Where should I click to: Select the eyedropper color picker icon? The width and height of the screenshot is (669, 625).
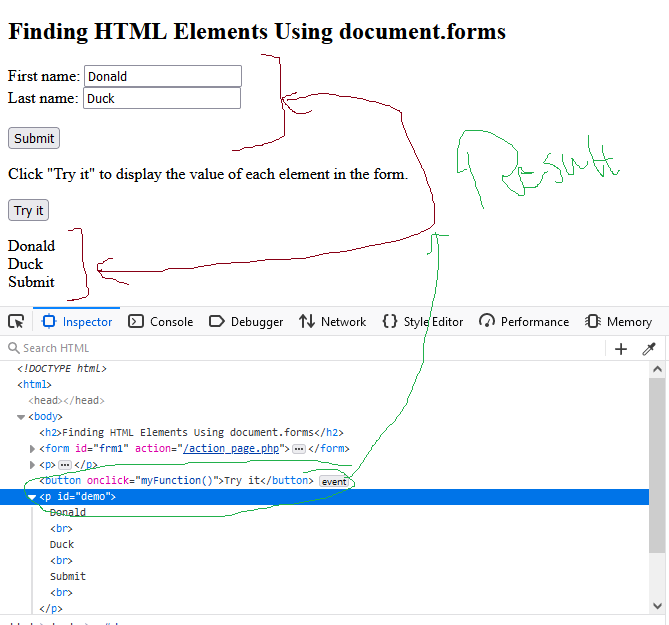pos(649,349)
